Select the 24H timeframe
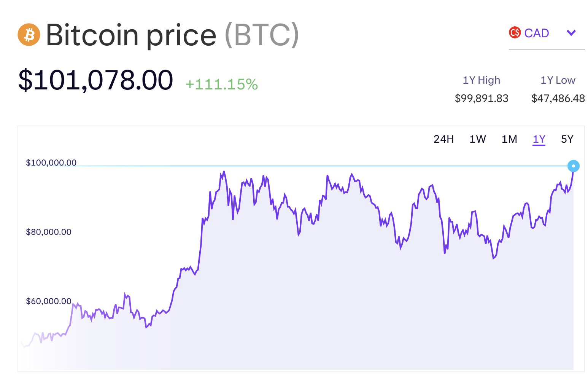The height and width of the screenshot is (376, 588). click(x=443, y=139)
